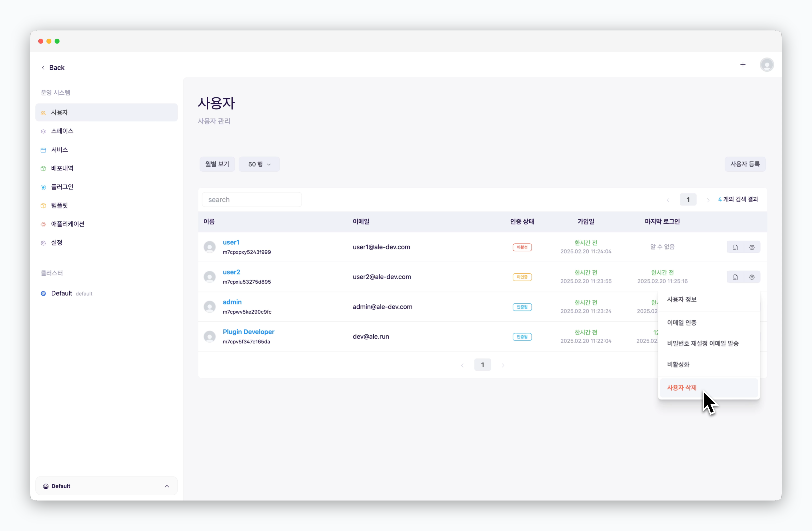Viewport: 812px width, 531px height.
Task: Click page 1 in bottom pagination
Action: coord(482,365)
